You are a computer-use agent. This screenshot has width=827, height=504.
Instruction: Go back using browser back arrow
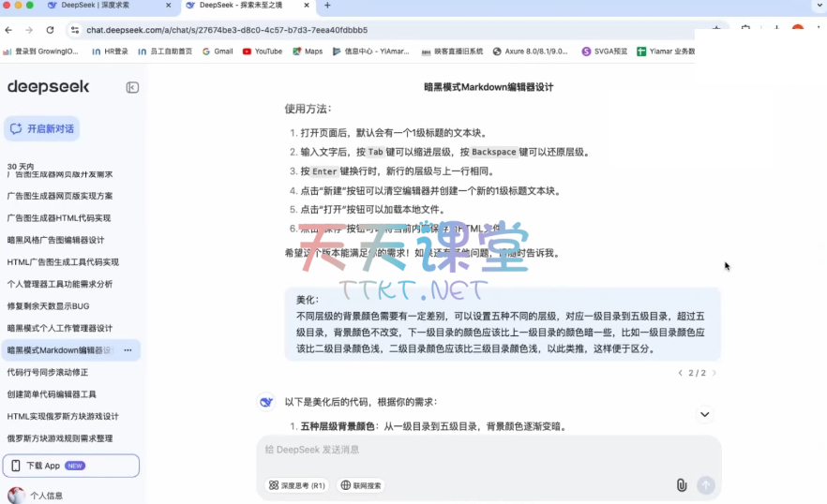pos(9,30)
